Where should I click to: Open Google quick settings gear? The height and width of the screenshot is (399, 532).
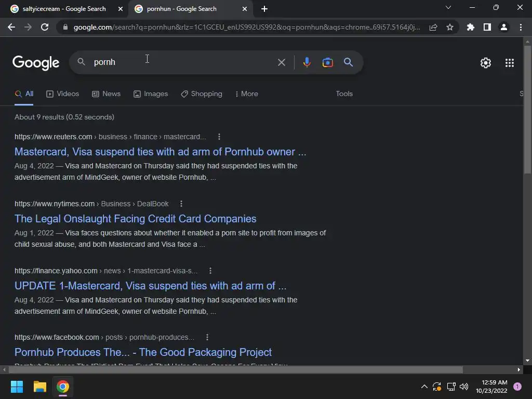point(486,63)
